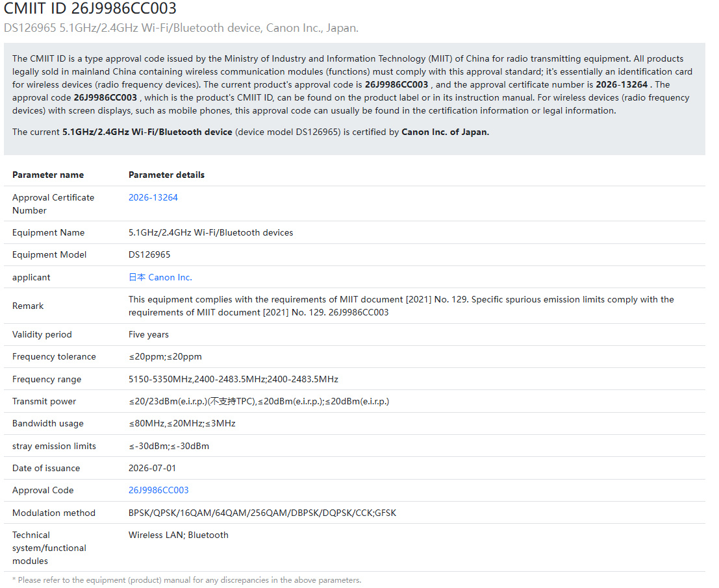The height and width of the screenshot is (588, 719).
Task: Click the Validity period value Five years
Action: coord(149,334)
